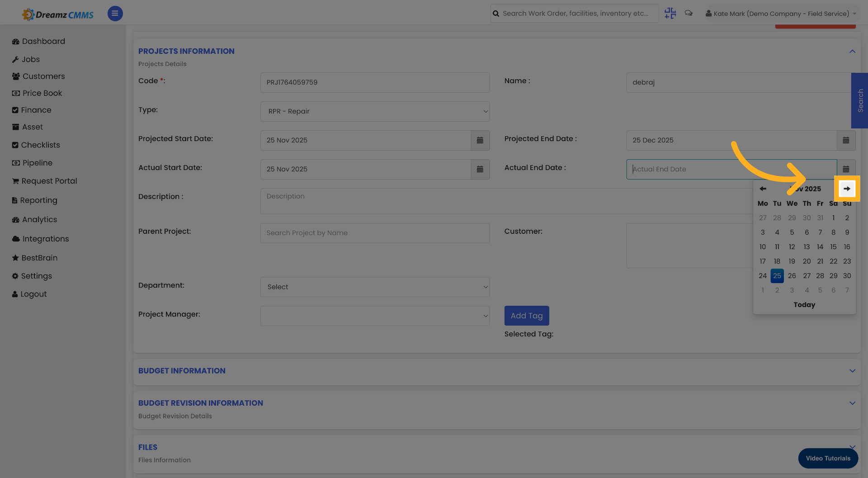Click the Code input field
This screenshot has width=868, height=478.
coord(375,82)
